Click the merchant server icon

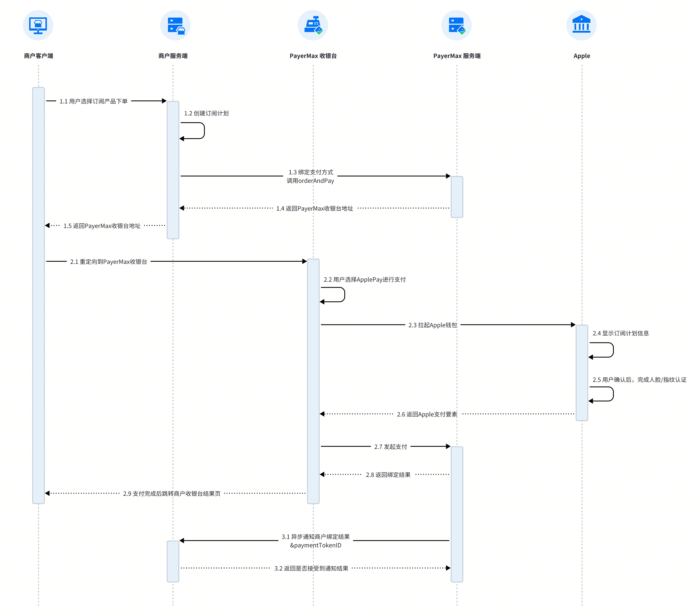[175, 25]
